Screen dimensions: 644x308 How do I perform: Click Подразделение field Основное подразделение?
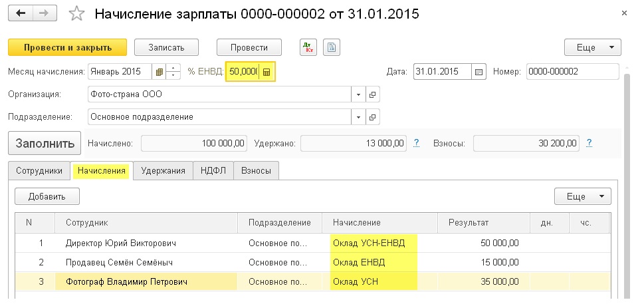coord(220,117)
